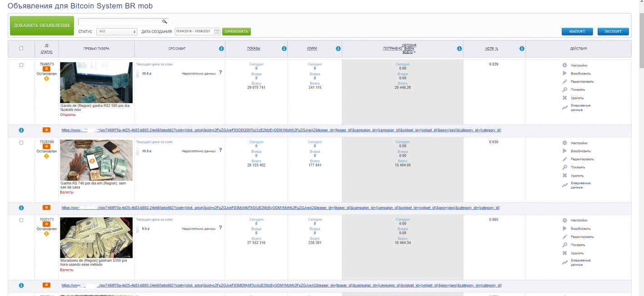Click orange warning icon under ad 7326199 status
This screenshot has height=296, width=644.
[x=46, y=156]
